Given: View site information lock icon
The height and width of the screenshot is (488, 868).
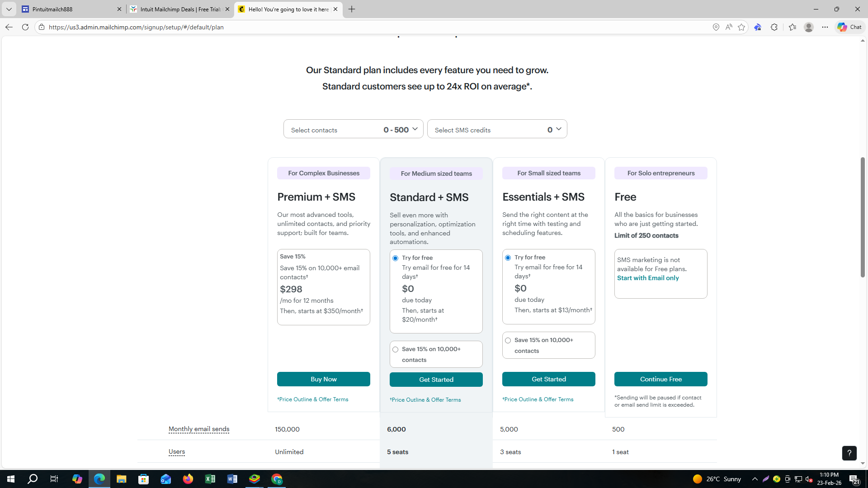Looking at the screenshot, I should tap(42, 27).
